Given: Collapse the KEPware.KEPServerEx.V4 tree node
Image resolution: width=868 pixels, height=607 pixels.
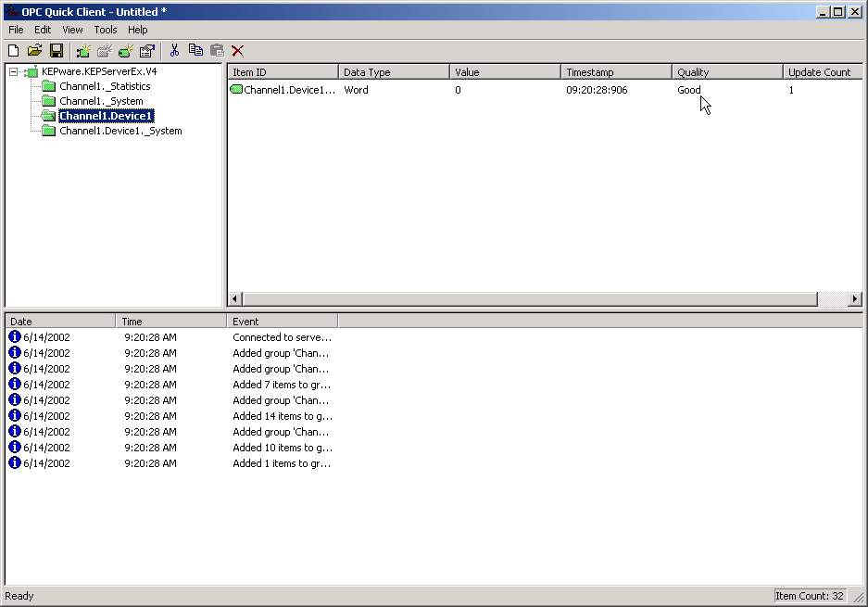Looking at the screenshot, I should pyautogui.click(x=14, y=72).
